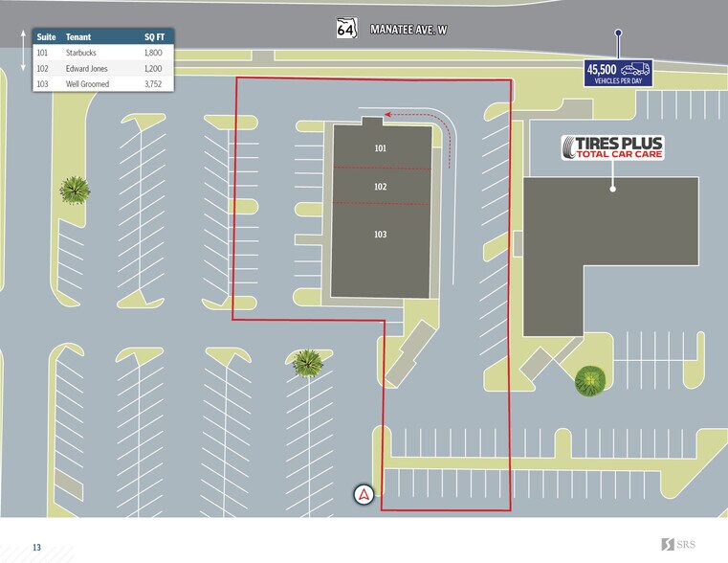This screenshot has width=728, height=563.
Task: Click the round green shrub near Tires Plus
Action: [590, 381]
